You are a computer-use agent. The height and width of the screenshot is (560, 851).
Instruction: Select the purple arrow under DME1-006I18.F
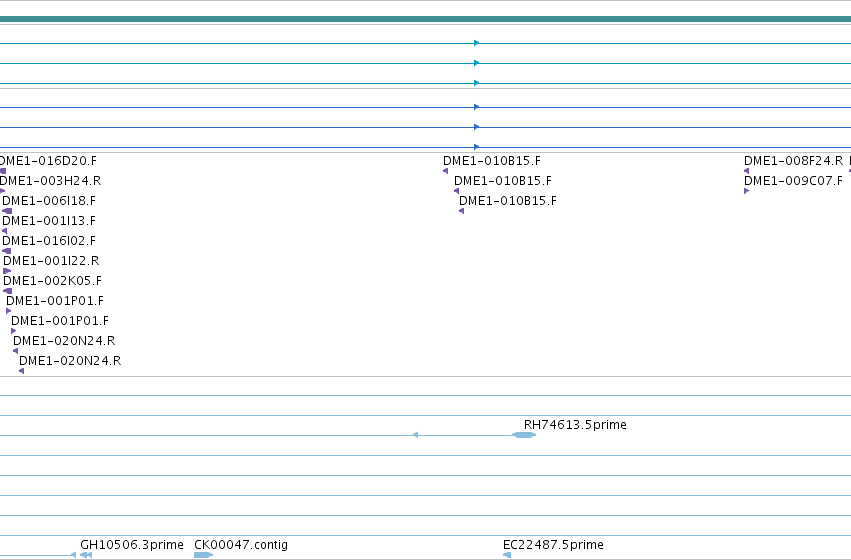coord(7,211)
